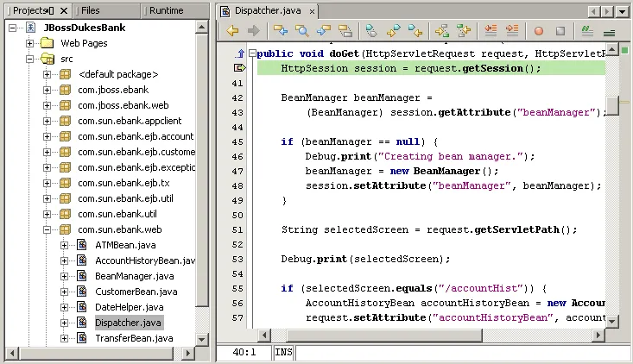Open the editor tab list dropdown arrow
633x364 pixels.
(622, 11)
